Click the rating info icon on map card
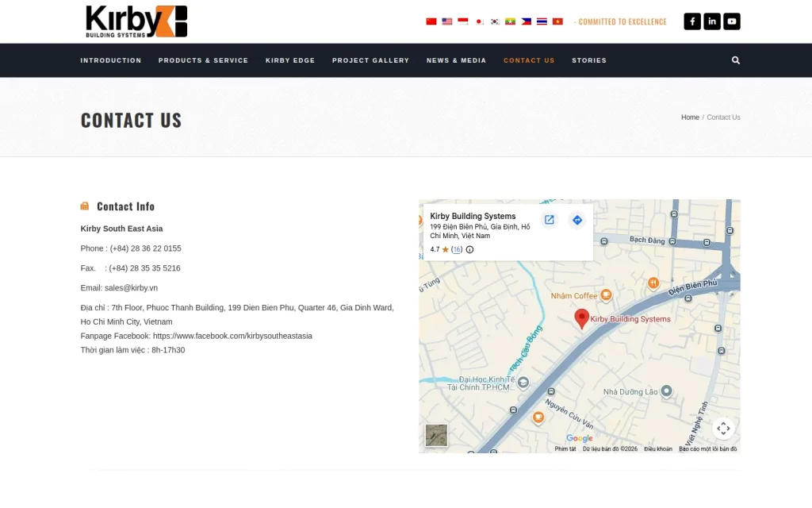Screen dimensions: 812x508 (469, 249)
